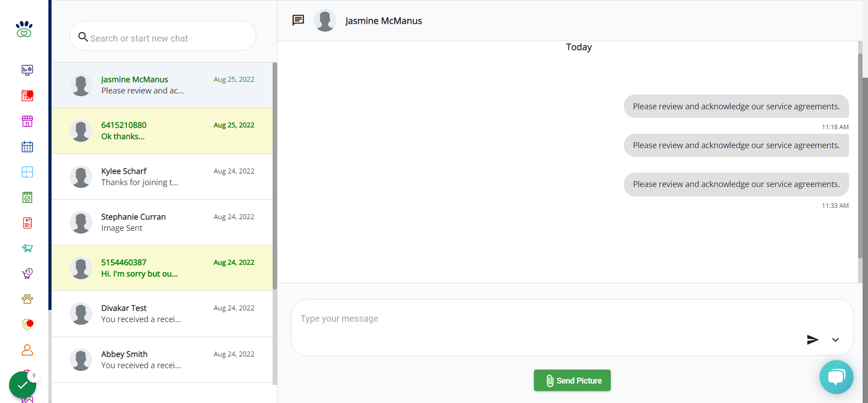Open the Abbey Smith conversation
The width and height of the screenshot is (868, 403).
[x=162, y=360]
